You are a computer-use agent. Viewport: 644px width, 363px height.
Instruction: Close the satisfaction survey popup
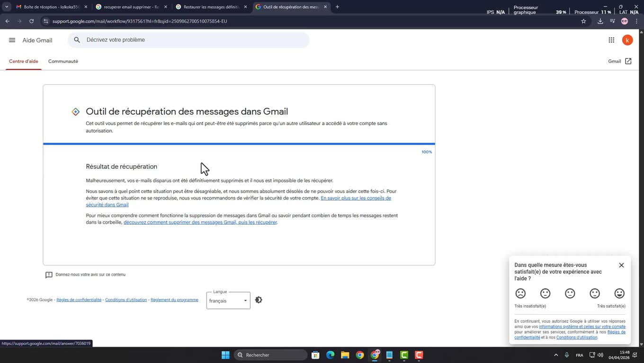[621, 265]
